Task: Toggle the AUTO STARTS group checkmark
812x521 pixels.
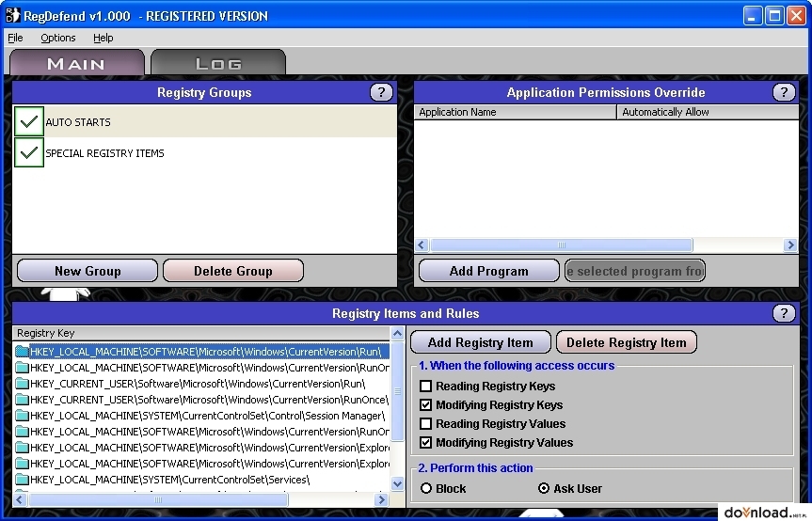Action: coord(29,121)
